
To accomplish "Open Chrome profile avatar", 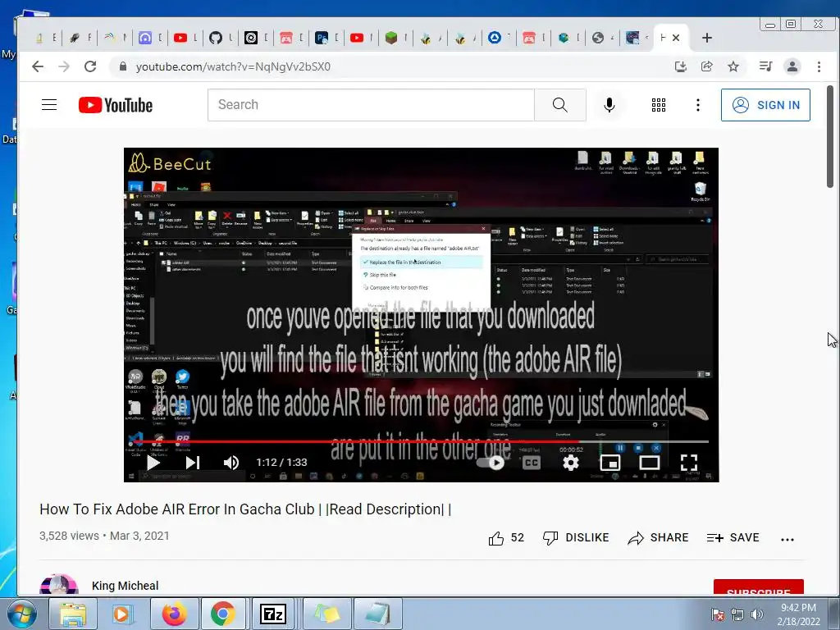I will click(x=792, y=66).
